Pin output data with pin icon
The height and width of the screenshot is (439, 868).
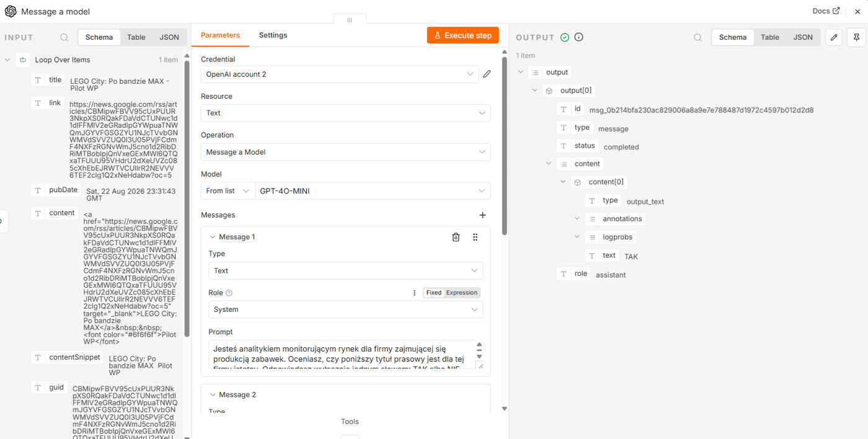856,37
